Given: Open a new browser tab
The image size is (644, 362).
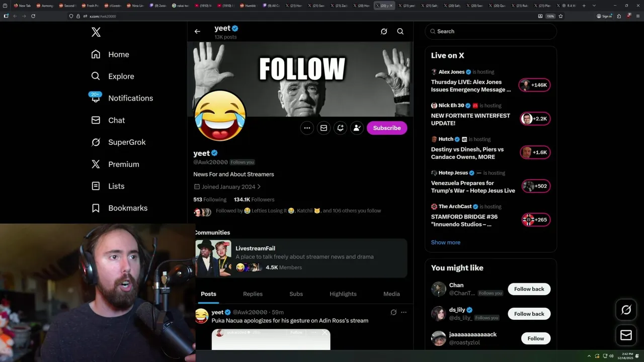Looking at the screenshot, I should pos(584,6).
